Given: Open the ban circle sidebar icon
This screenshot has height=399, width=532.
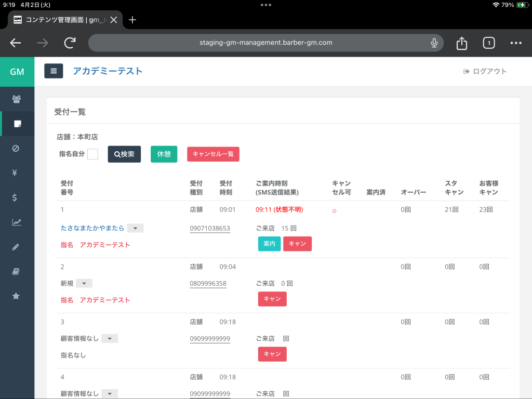Looking at the screenshot, I should click(16, 149).
